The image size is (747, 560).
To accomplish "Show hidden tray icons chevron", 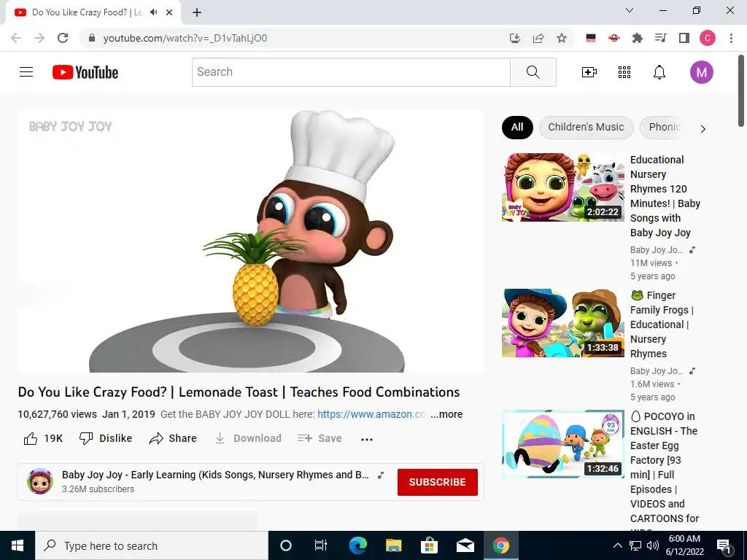I will pos(617,545).
